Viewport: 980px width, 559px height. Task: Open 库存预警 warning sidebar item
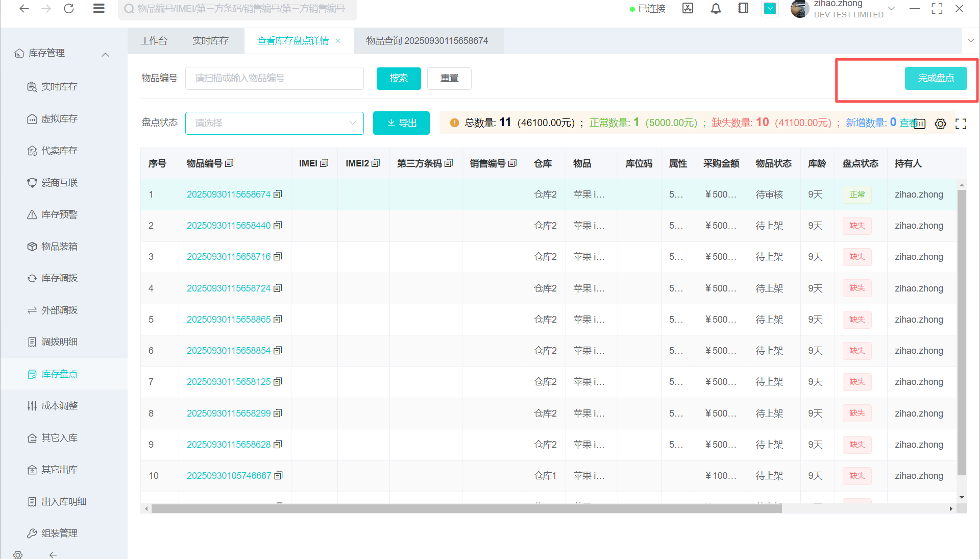pos(59,214)
